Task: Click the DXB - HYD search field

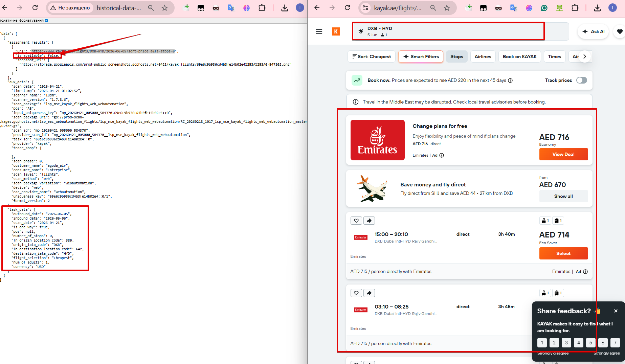Action: pyautogui.click(x=461, y=31)
